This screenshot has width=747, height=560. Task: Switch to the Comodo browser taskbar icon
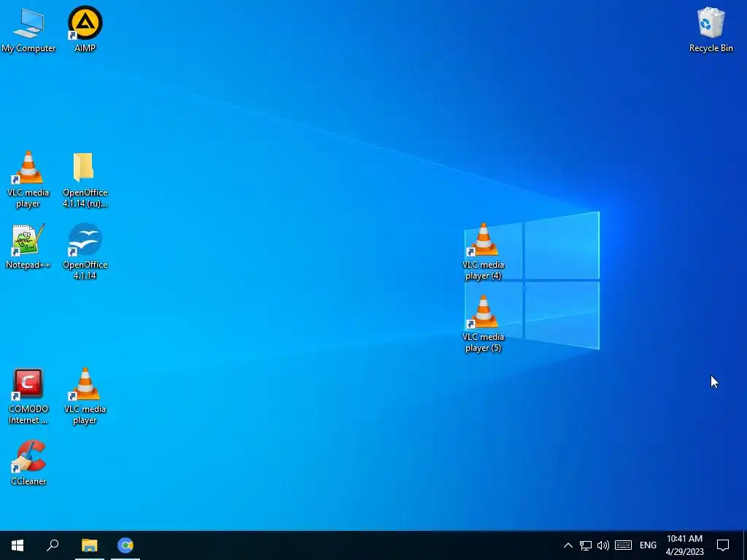[x=125, y=545]
